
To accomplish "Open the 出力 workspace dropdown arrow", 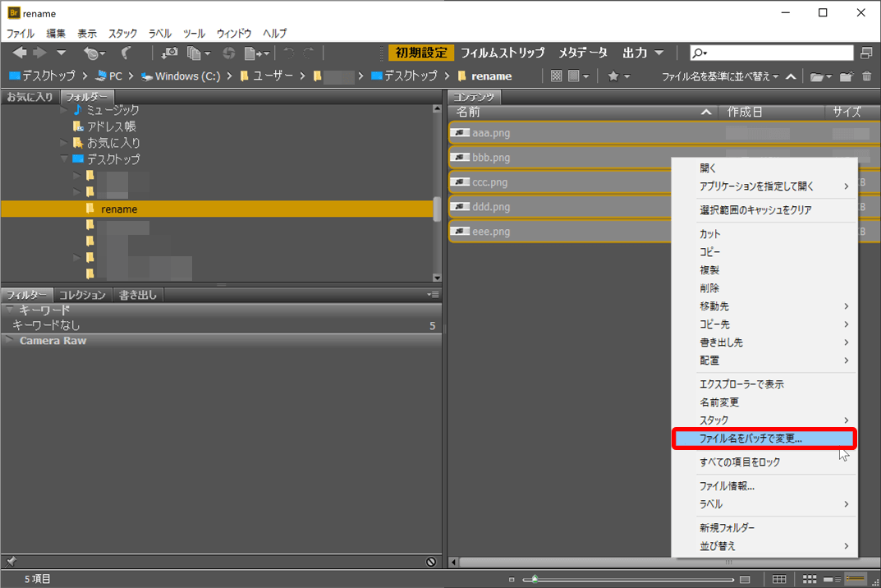I will point(659,53).
